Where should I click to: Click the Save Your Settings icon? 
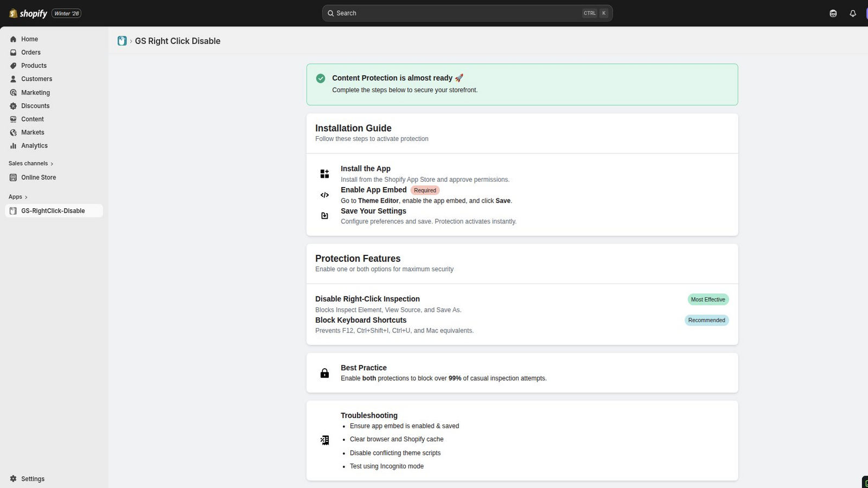pos(324,216)
